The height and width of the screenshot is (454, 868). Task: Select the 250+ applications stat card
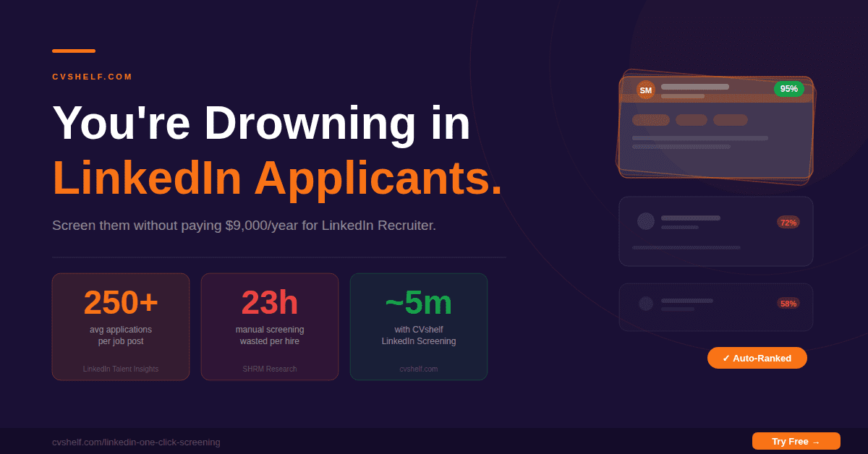point(120,326)
